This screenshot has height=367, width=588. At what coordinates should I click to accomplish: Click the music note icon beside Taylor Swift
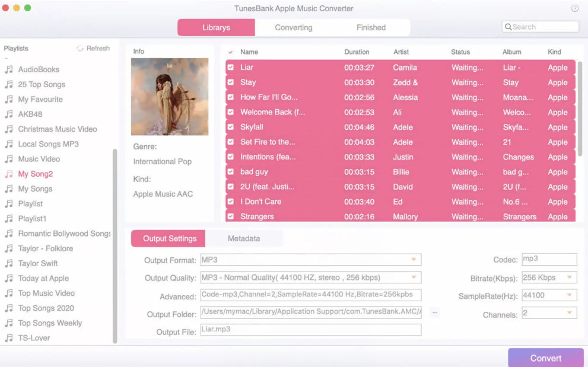pos(9,263)
